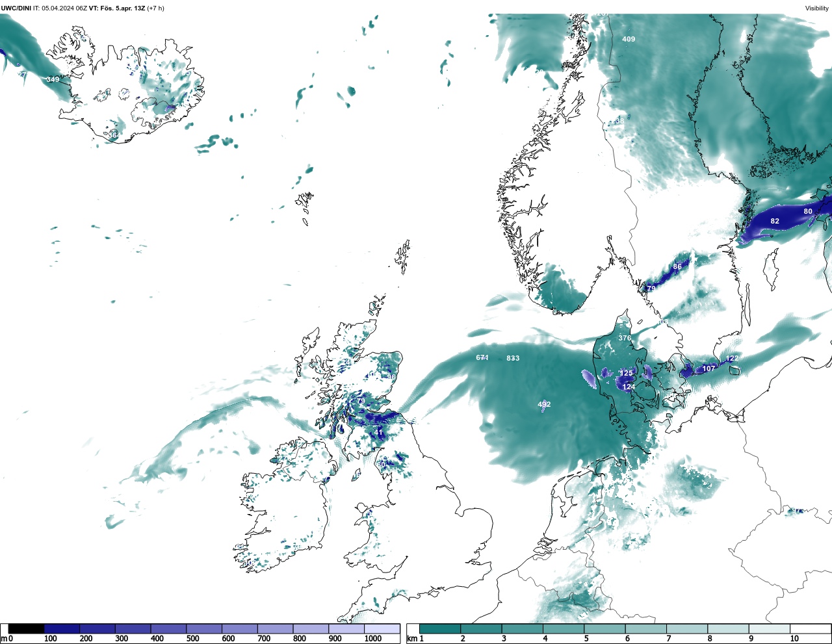832x644 pixels.
Task: Click the '125' value over Denmark
Action: click(x=626, y=373)
